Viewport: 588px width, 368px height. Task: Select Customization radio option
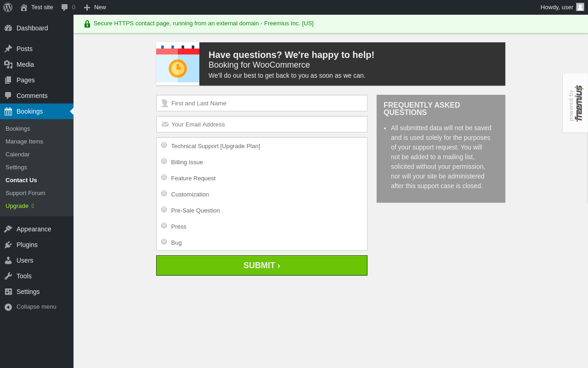coord(164,193)
